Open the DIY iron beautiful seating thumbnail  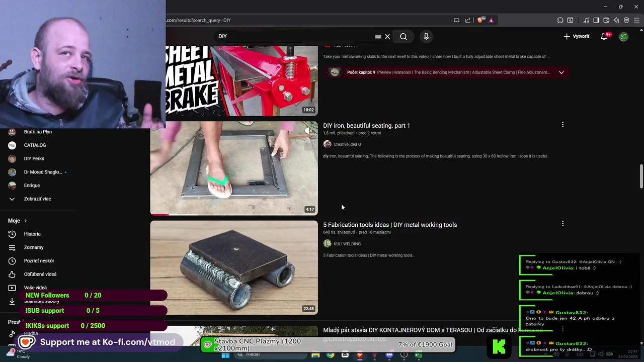[234, 168]
